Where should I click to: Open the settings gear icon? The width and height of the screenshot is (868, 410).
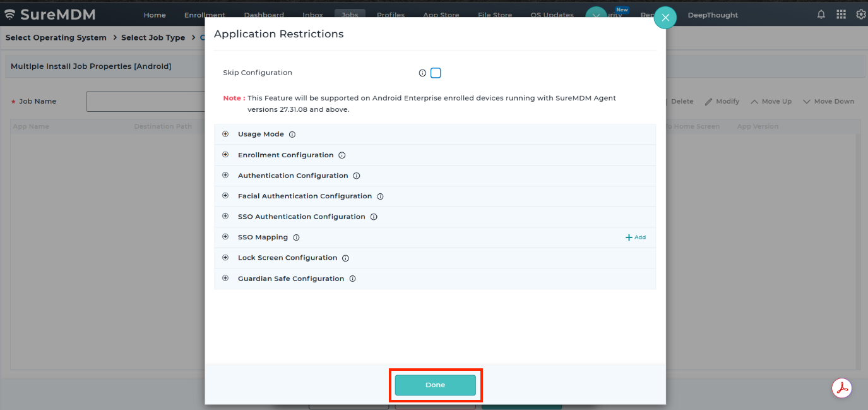860,15
